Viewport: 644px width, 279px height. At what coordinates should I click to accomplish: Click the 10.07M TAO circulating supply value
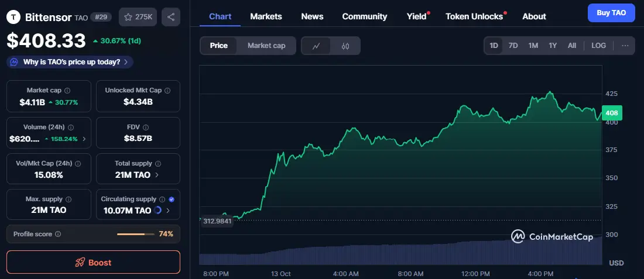[127, 211]
